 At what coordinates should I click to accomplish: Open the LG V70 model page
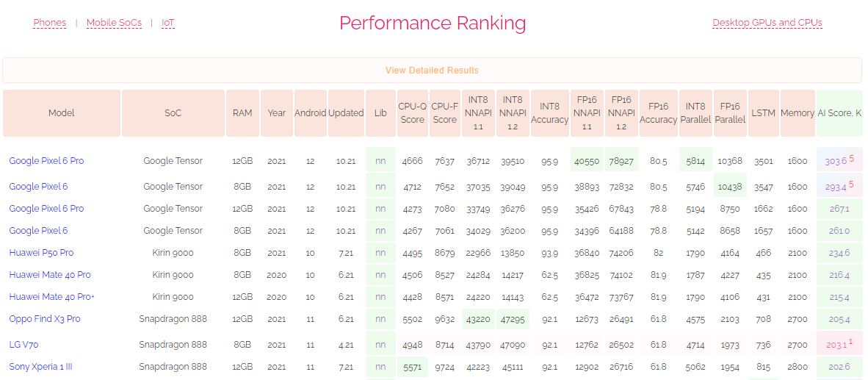pyautogui.click(x=23, y=345)
